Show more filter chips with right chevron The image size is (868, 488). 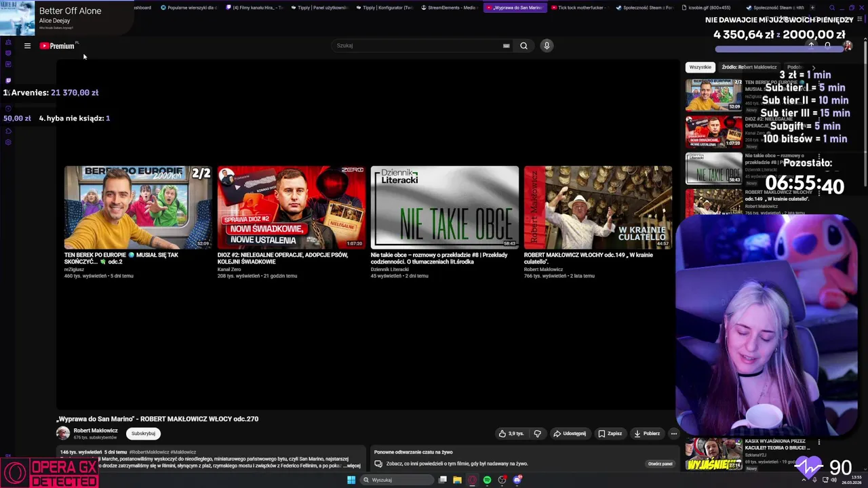[814, 67]
